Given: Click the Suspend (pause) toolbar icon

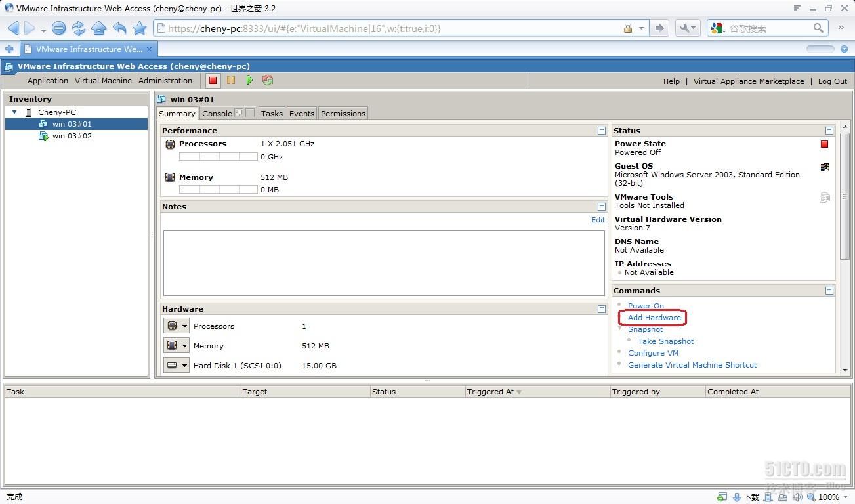Looking at the screenshot, I should 231,80.
